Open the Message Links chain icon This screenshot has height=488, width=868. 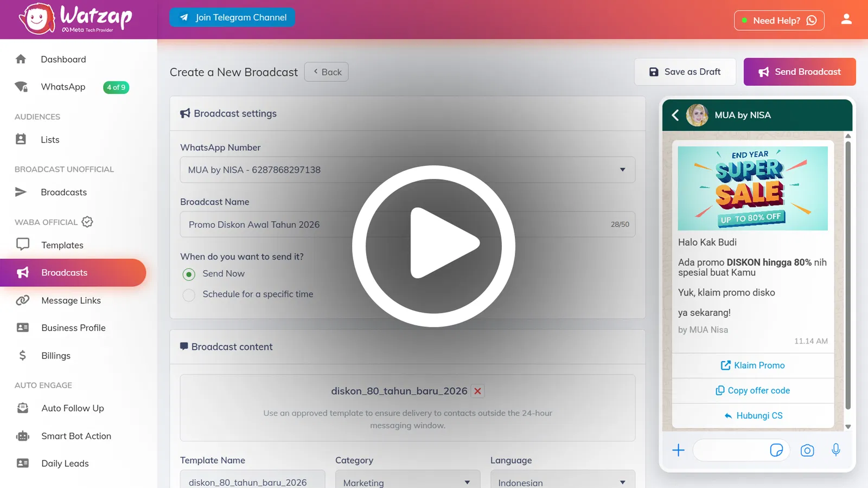point(23,300)
